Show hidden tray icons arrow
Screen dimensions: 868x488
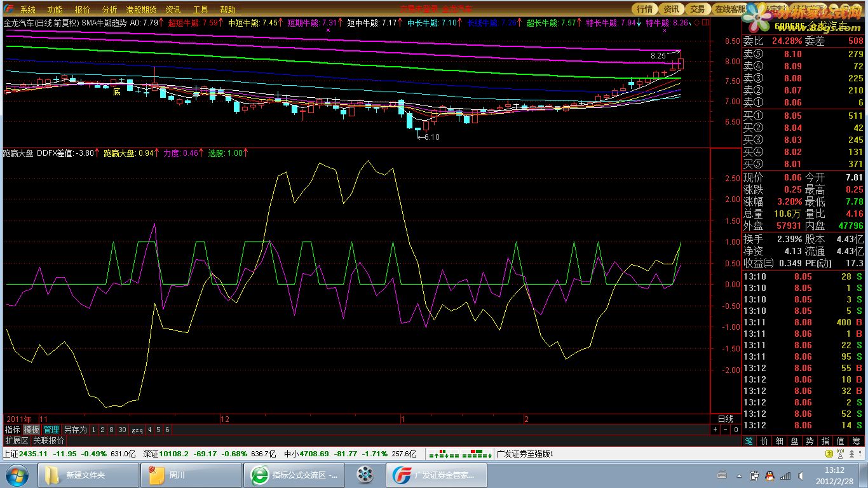click(739, 475)
